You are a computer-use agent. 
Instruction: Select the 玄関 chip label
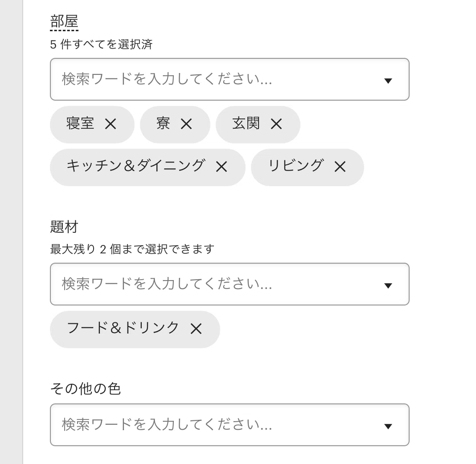[x=246, y=124]
